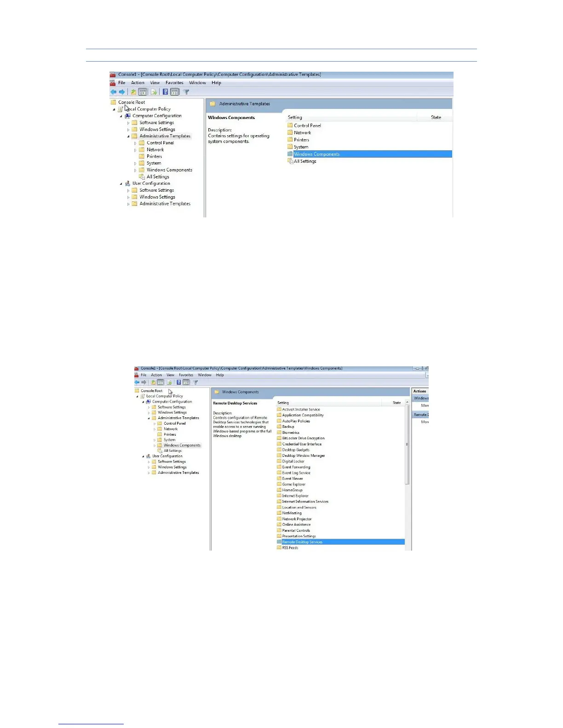Click Forward arrow in Administrative Templates console toolbar
Screen dimensions: 563x728
[122, 92]
